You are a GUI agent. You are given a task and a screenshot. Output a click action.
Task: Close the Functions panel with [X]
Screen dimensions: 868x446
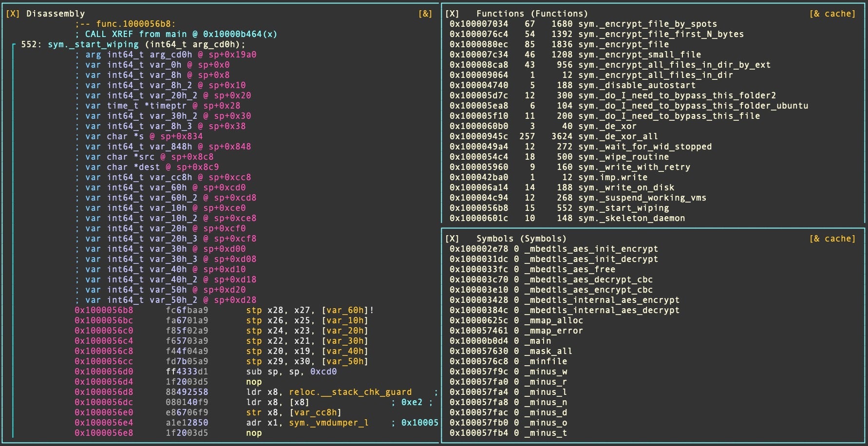[452, 14]
